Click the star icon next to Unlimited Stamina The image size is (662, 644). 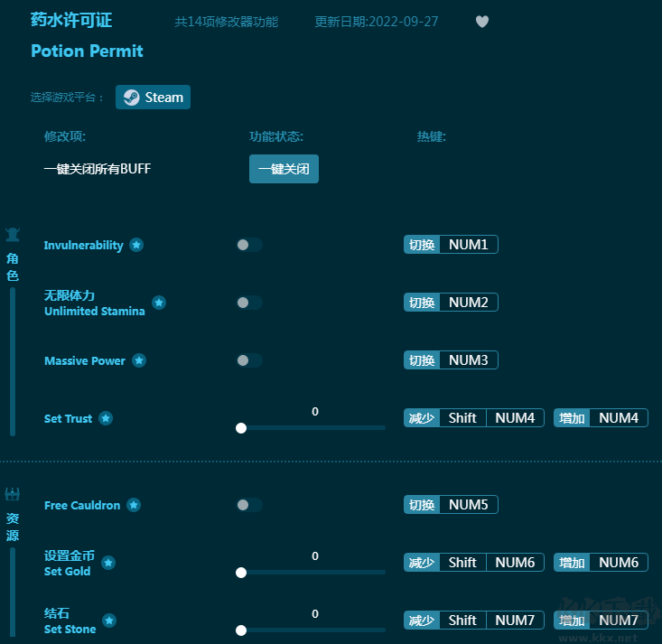coord(159,303)
